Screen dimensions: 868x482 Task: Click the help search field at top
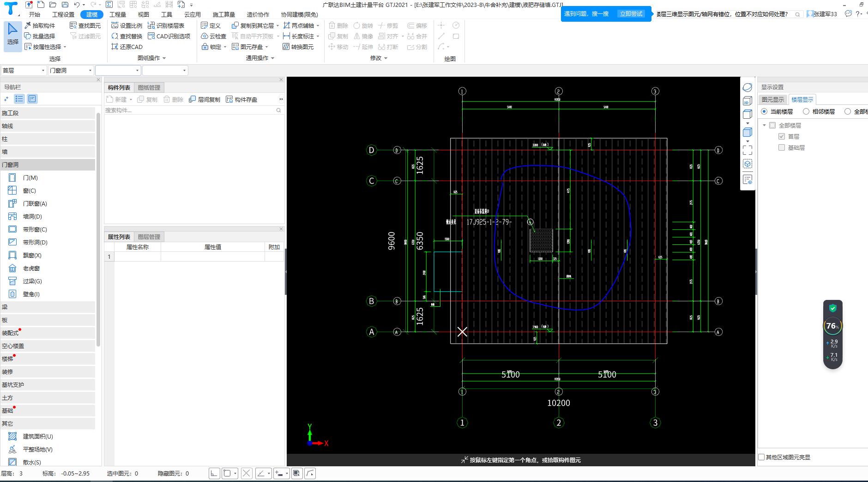728,14
